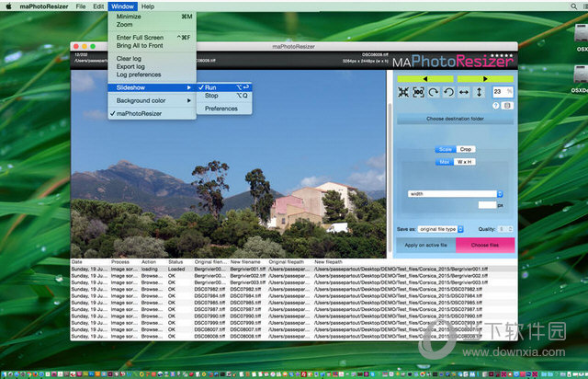Rotate image counterclockwise with the rotate icon
This screenshot has width=588, height=379.
448,92
